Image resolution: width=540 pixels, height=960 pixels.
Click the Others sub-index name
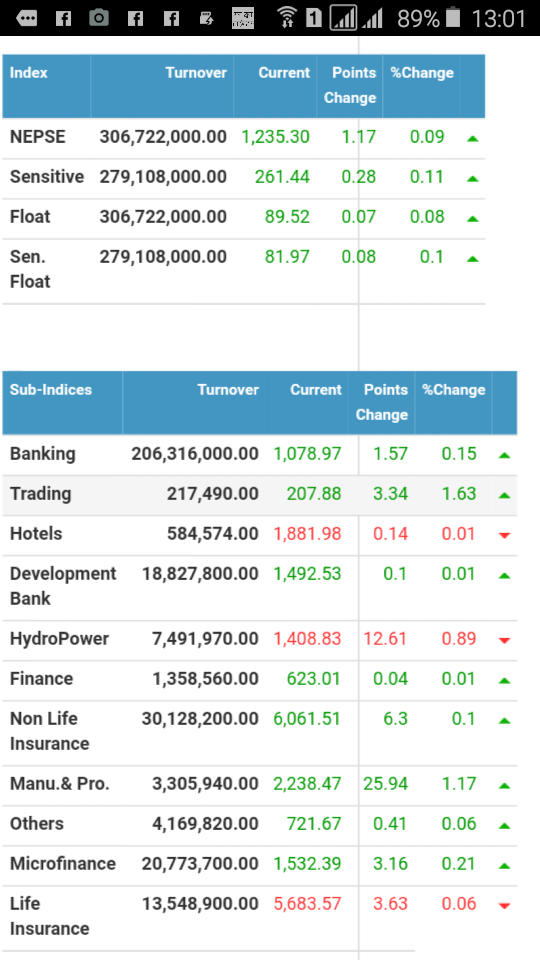37,823
